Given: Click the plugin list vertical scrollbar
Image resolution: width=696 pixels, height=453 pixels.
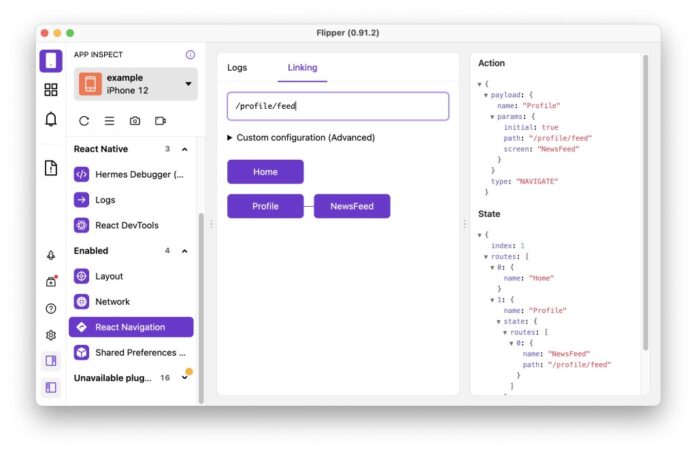Looking at the screenshot, I should [x=201, y=308].
